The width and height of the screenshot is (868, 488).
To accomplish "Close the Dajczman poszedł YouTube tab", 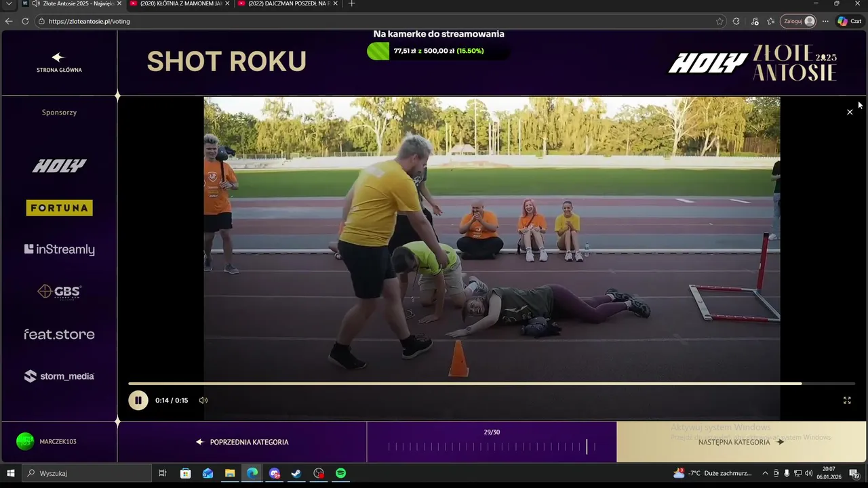I will [335, 3].
